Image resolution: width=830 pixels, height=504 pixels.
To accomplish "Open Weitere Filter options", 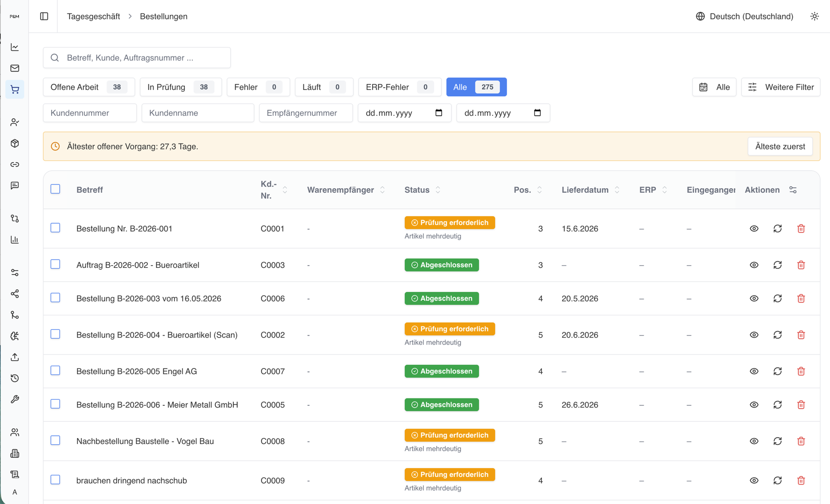I will (x=781, y=87).
